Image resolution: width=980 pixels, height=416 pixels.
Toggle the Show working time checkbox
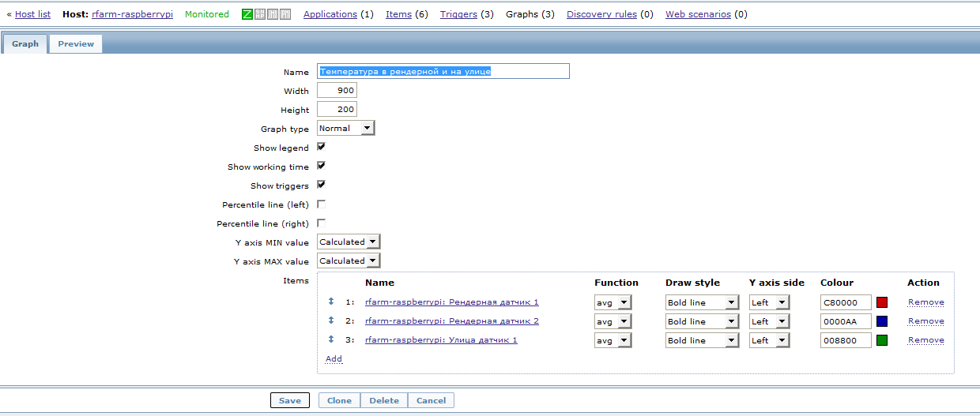pyautogui.click(x=322, y=166)
